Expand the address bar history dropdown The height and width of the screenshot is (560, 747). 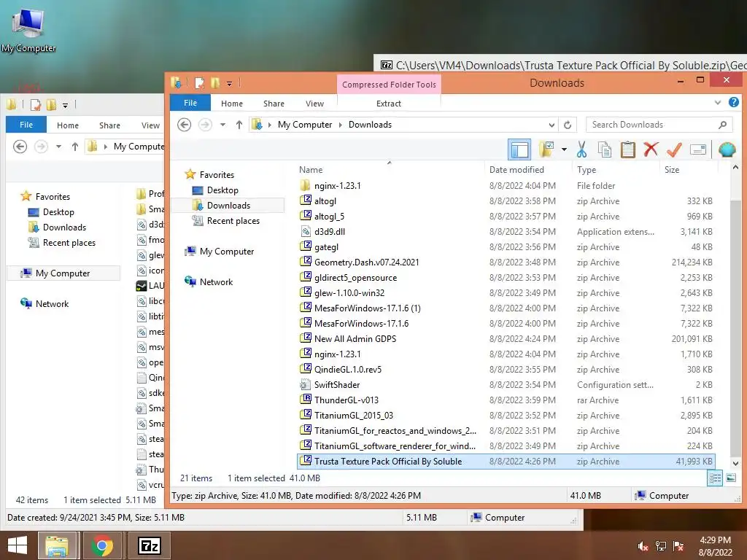click(x=551, y=125)
